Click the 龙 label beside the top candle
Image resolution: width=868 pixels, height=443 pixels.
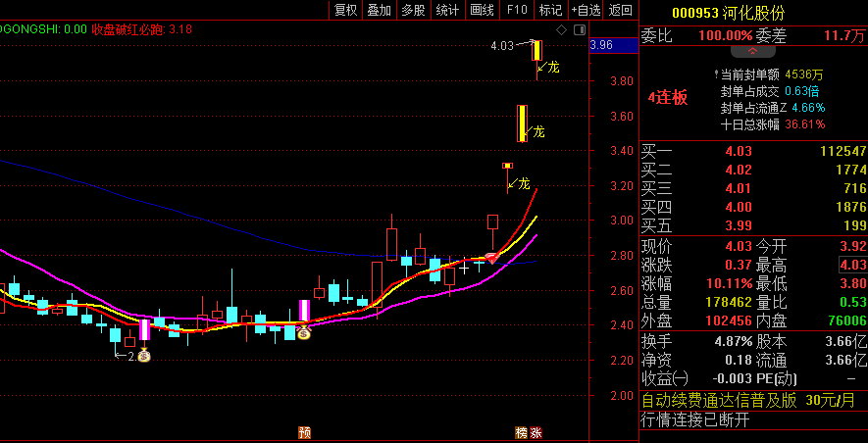553,68
